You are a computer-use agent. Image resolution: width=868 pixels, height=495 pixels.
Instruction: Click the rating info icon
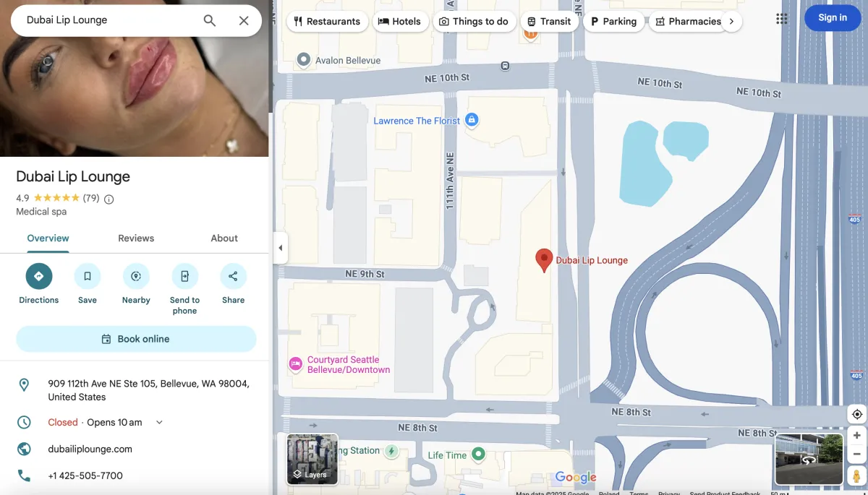[109, 199]
